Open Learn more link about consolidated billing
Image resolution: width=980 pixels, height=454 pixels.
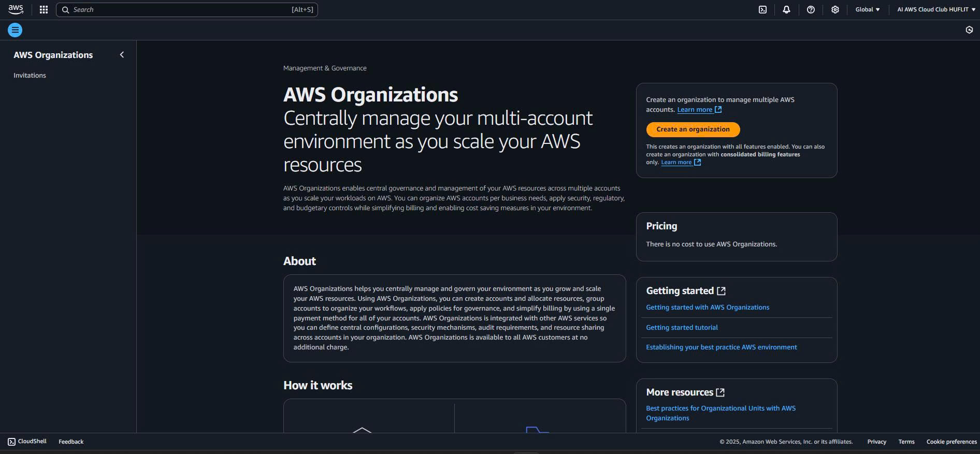pos(681,162)
